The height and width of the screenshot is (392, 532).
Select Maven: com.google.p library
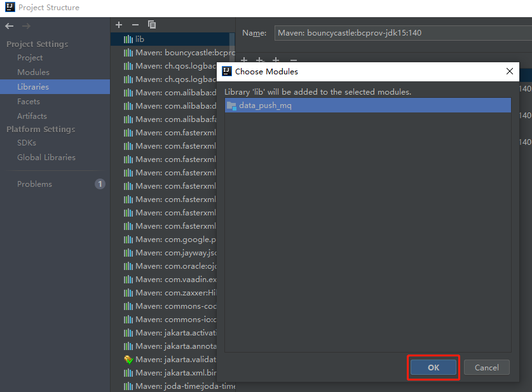pos(164,240)
